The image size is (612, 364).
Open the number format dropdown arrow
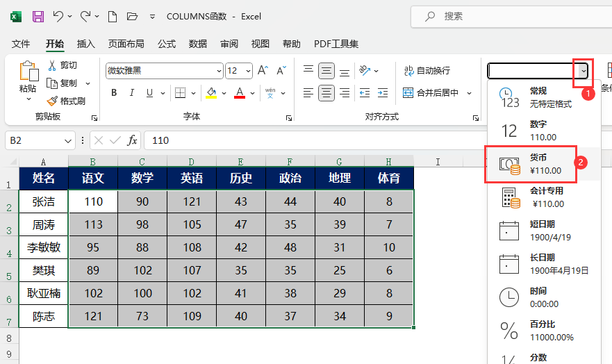583,71
